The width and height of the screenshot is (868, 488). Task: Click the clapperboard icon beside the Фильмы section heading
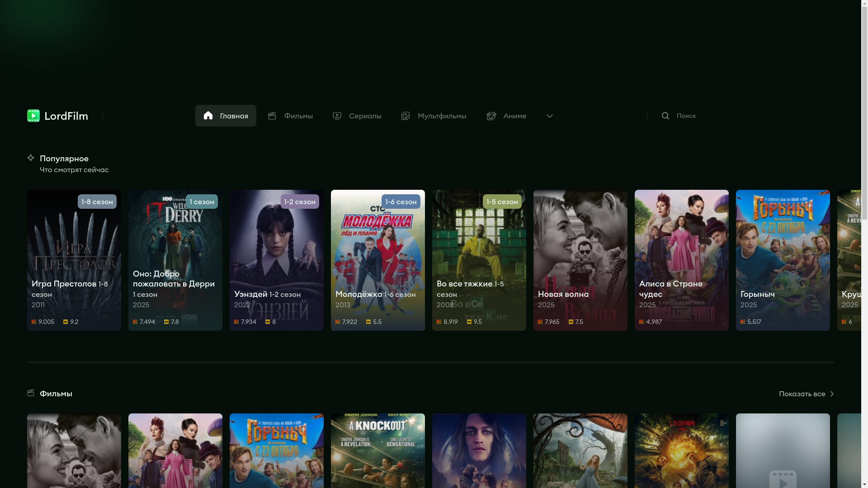point(31,393)
